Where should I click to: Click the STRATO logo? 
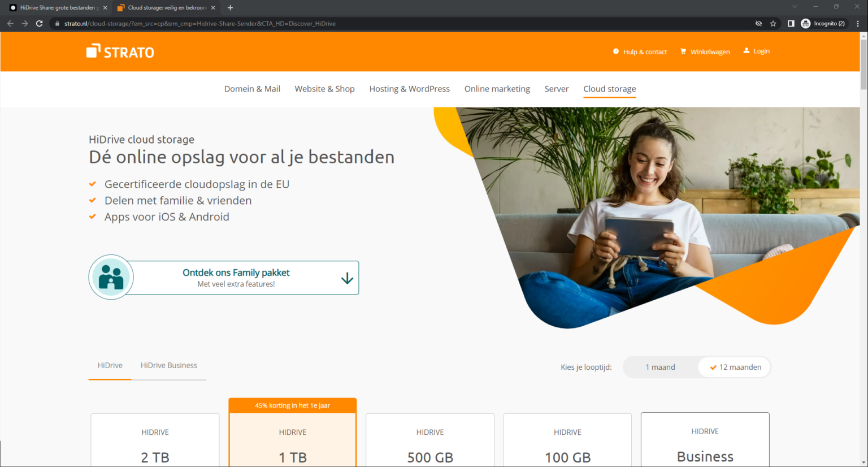(x=120, y=51)
